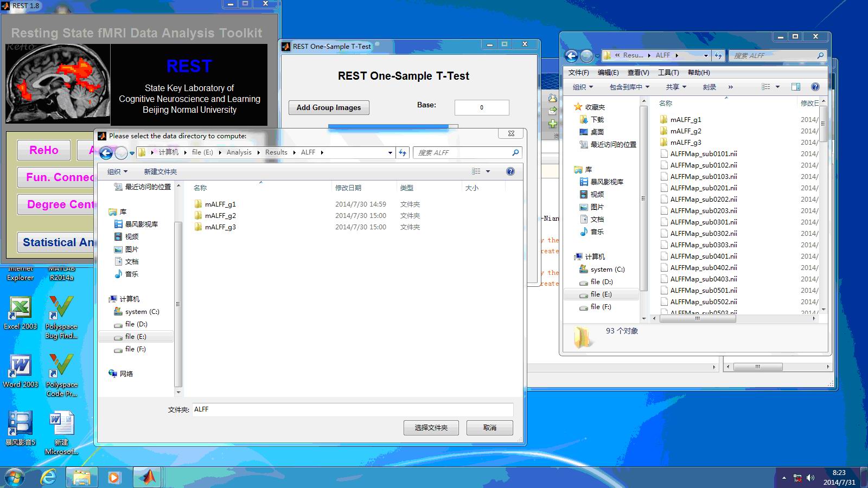Click 刻录 in Explorer toolbar

point(710,87)
